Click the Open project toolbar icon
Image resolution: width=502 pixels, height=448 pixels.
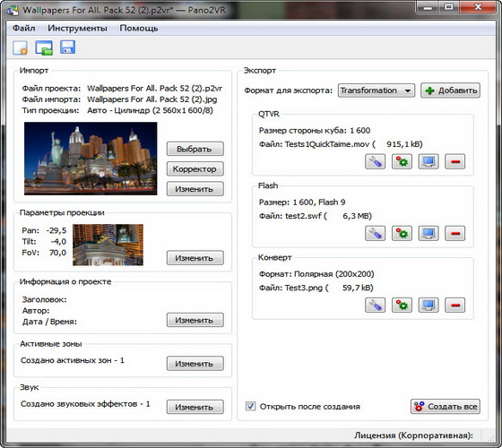(44, 48)
